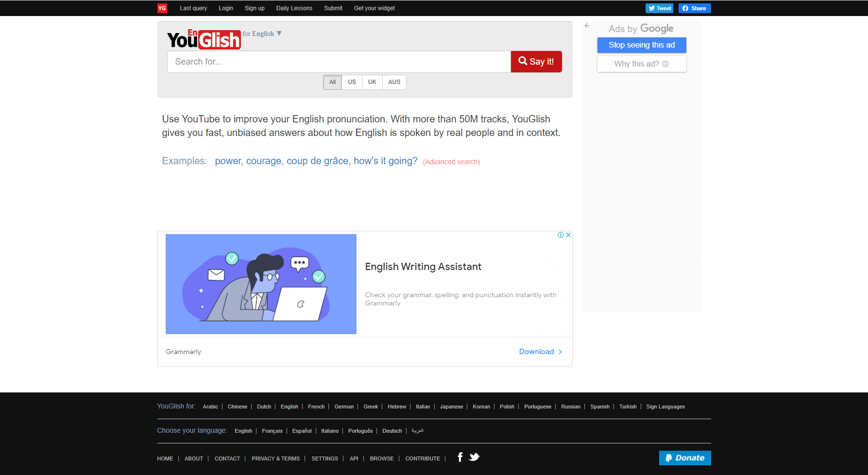Open YouGlish for Spanish
This screenshot has width=868, height=475.
[x=600, y=407]
